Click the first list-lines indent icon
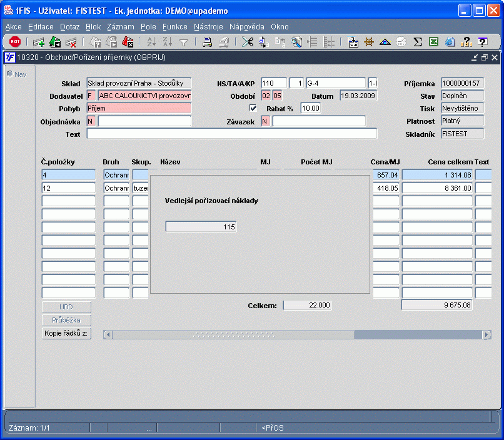Screen dimensions: 504x440 312,42
